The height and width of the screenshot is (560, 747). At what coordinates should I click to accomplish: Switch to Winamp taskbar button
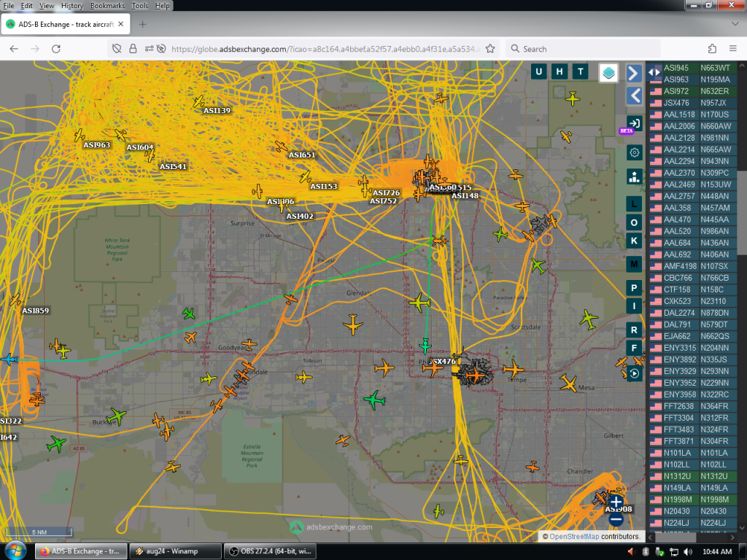click(175, 551)
